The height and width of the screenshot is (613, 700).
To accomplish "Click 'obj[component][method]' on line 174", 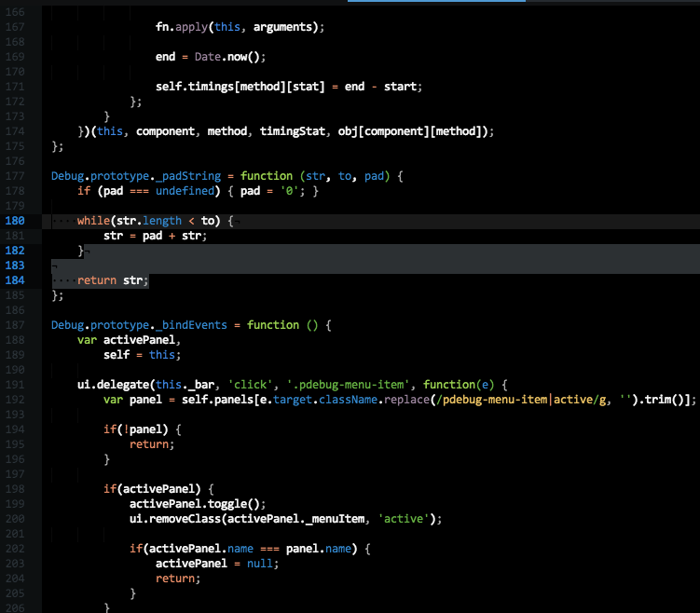I will [409, 131].
